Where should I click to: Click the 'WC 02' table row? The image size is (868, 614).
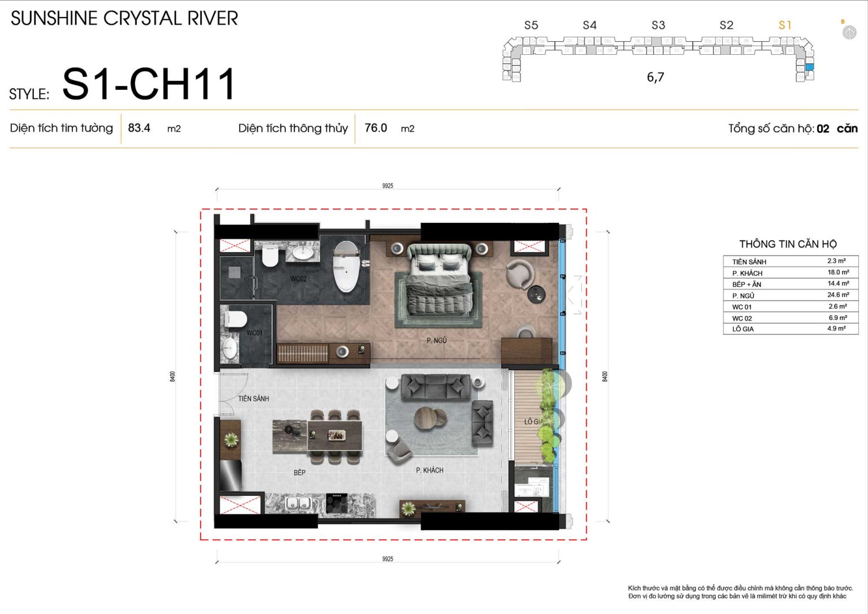coord(791,318)
